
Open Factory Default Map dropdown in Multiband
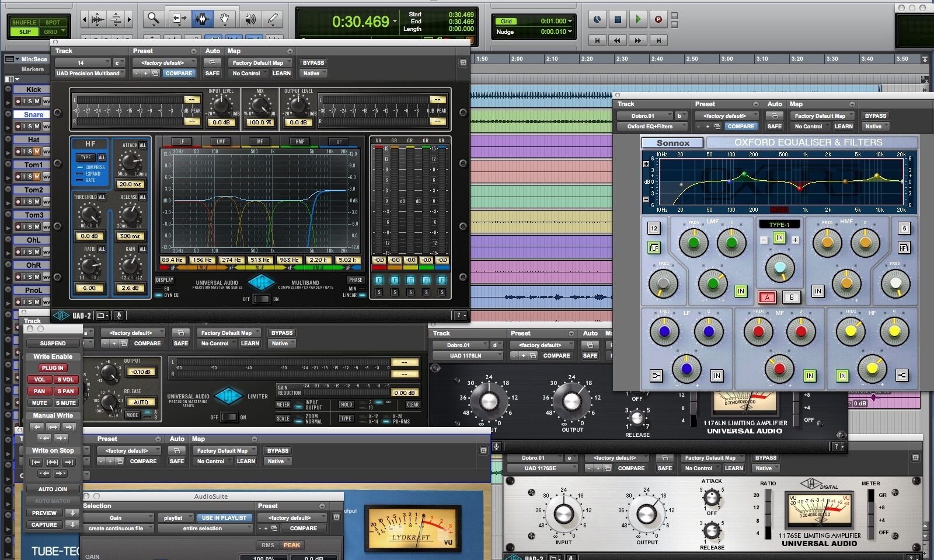tap(259, 63)
